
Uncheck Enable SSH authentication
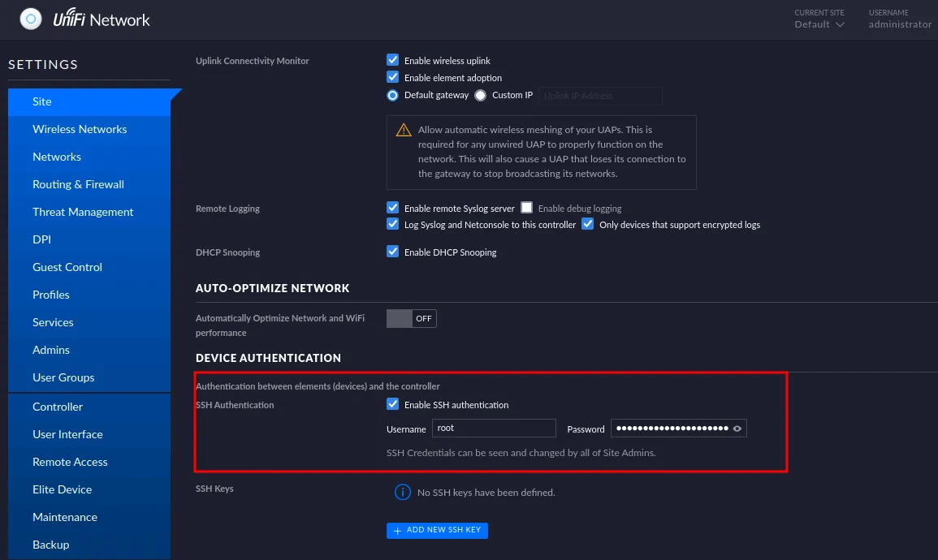(392, 404)
